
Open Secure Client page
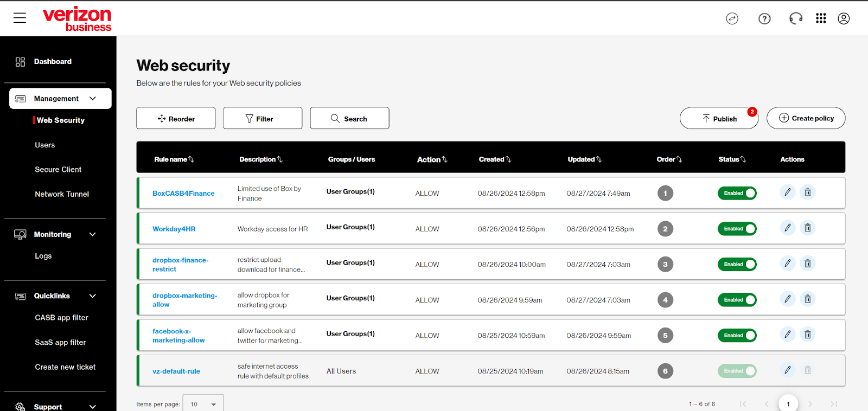point(58,170)
